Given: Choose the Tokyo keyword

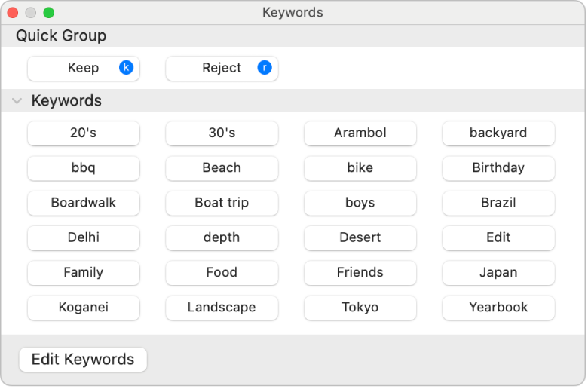Looking at the screenshot, I should click(x=360, y=308).
